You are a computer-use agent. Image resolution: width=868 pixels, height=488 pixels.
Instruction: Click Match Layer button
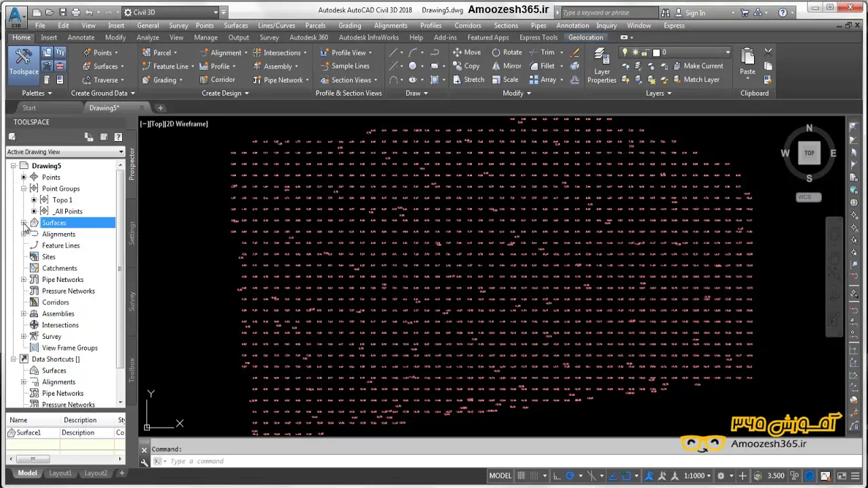(x=695, y=79)
